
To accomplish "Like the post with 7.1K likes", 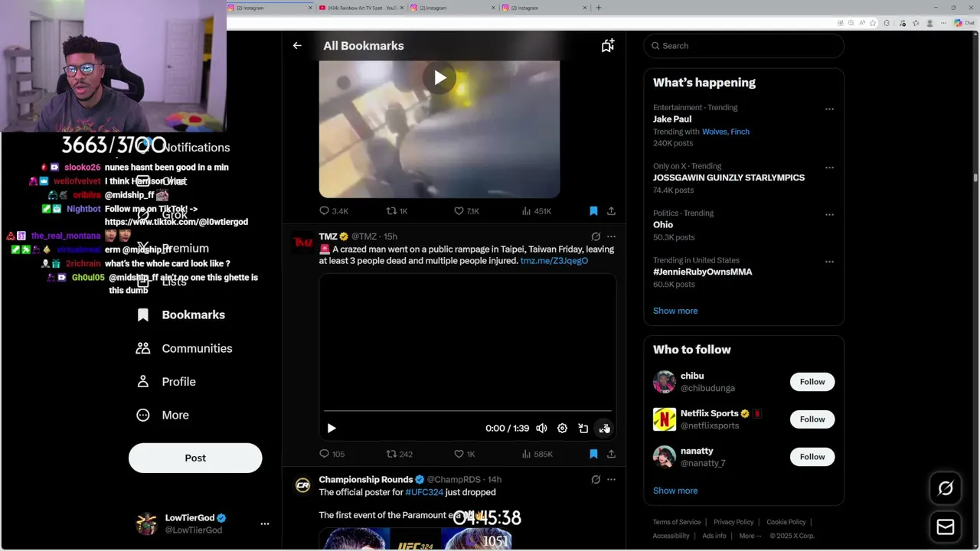I will tap(466, 211).
